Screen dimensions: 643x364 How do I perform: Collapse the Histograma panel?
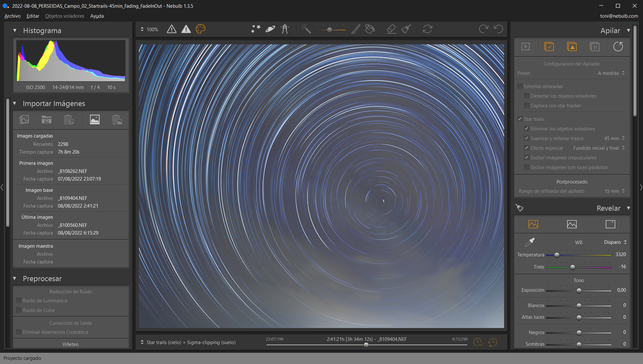click(15, 31)
